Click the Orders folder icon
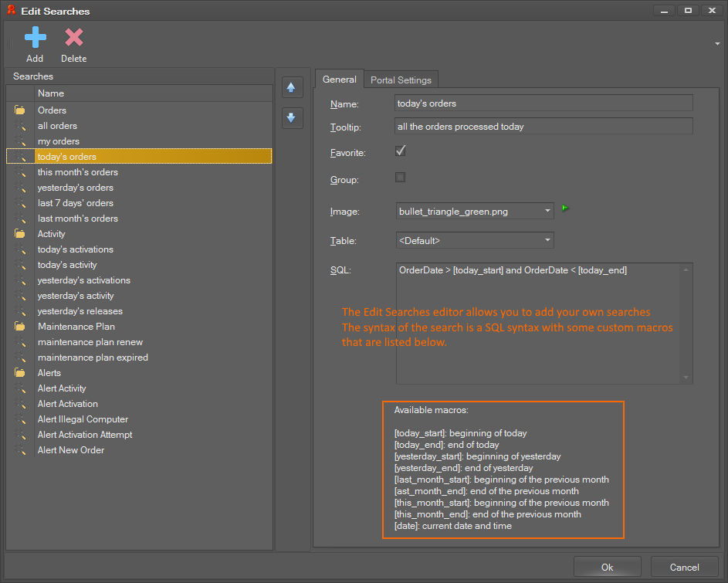 point(20,110)
